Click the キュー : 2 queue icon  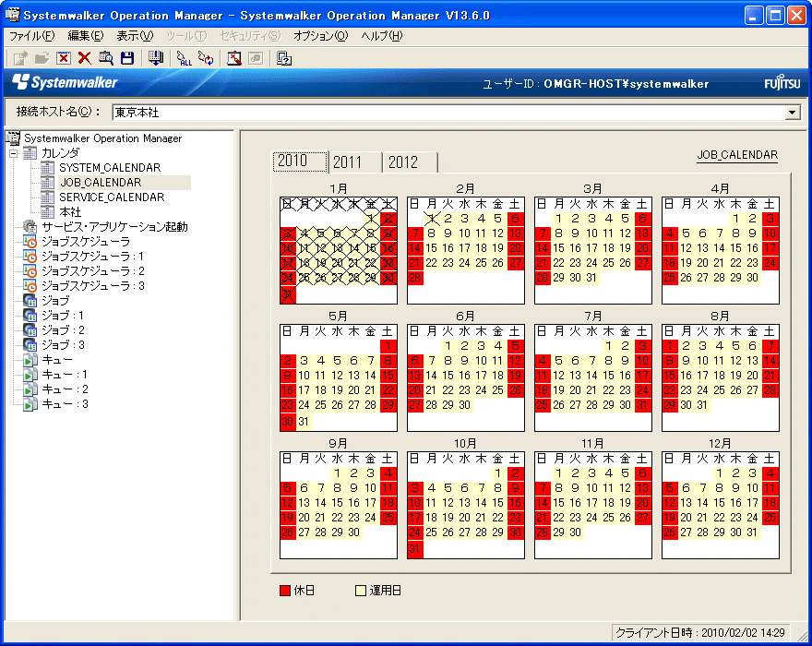pyautogui.click(x=30, y=389)
